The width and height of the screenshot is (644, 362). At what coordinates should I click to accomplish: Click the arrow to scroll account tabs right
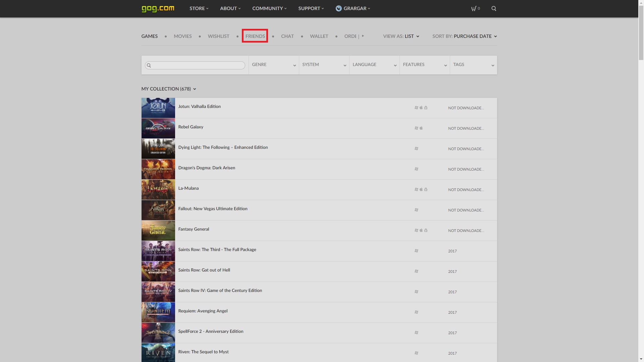363,36
